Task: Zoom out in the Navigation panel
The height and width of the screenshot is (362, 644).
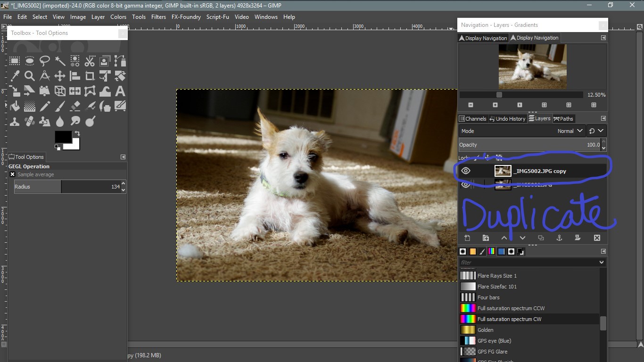Action: click(471, 105)
